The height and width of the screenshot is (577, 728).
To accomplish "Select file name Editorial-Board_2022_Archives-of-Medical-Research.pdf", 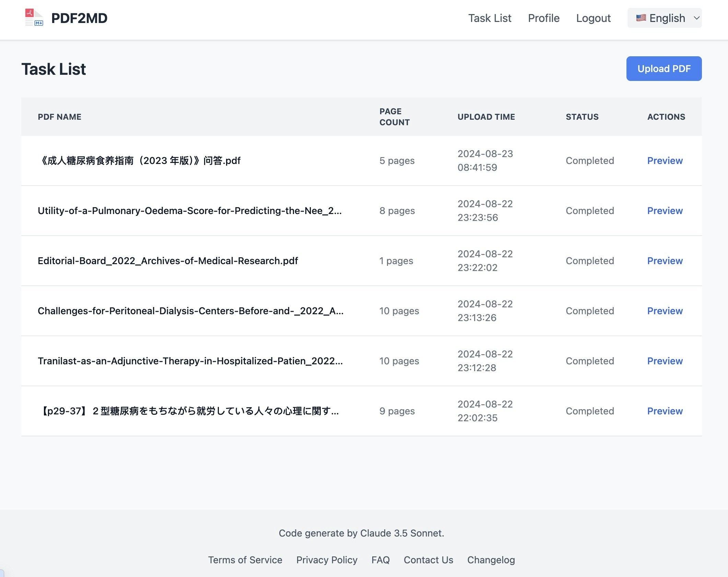I will pos(168,261).
